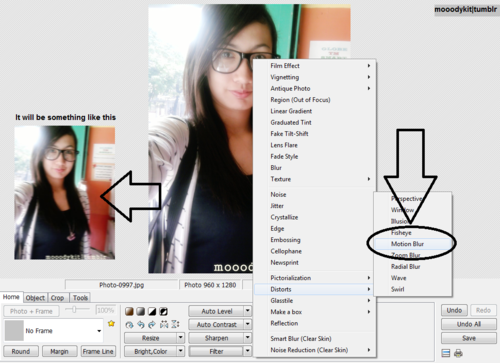Choose Reflection filter
This screenshot has height=363, width=500.
pyautogui.click(x=314, y=323)
